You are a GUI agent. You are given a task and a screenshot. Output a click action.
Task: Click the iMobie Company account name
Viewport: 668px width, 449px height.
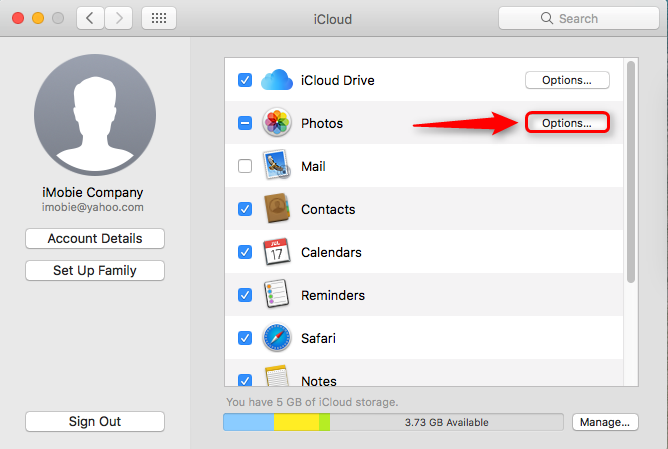(x=92, y=193)
